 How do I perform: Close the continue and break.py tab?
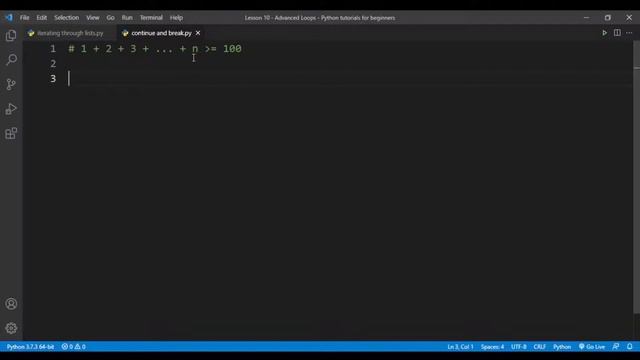[198, 33]
